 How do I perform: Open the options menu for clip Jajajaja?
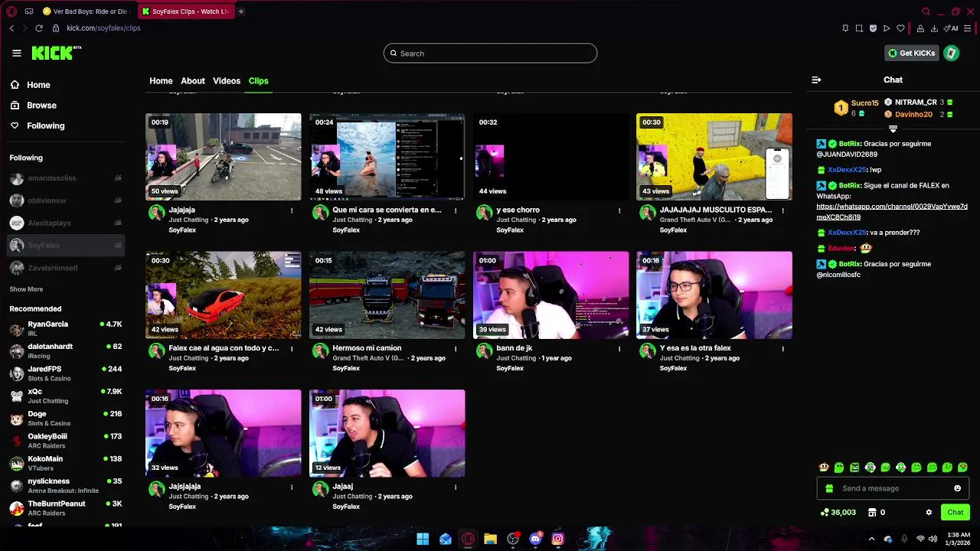tap(292, 210)
